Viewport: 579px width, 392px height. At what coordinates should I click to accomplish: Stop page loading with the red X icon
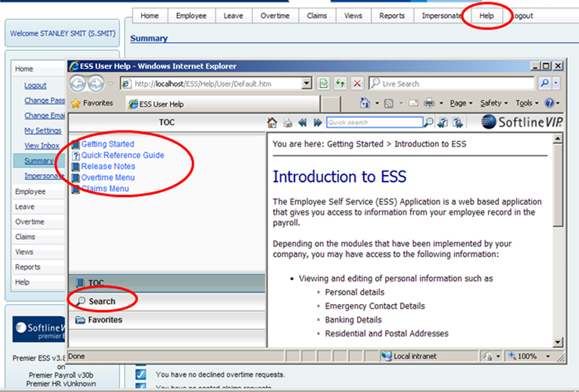click(356, 83)
